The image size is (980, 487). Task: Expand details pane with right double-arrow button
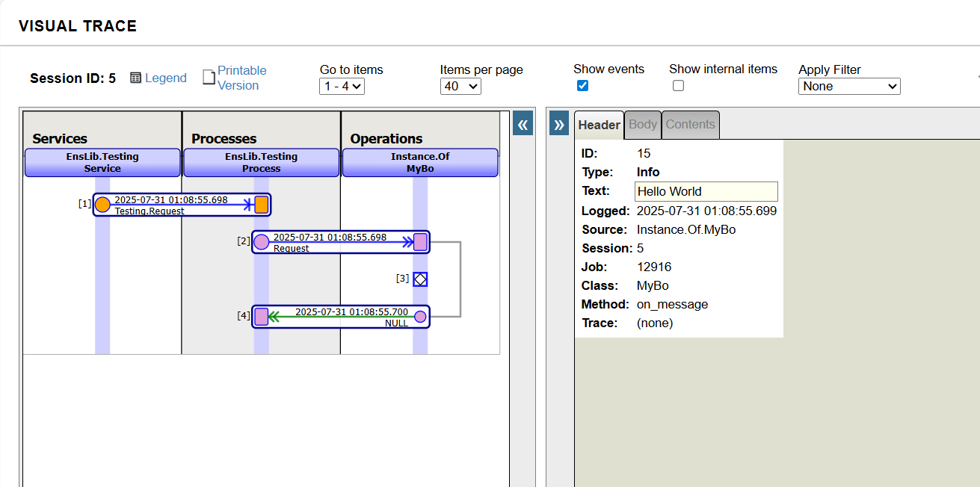point(558,124)
